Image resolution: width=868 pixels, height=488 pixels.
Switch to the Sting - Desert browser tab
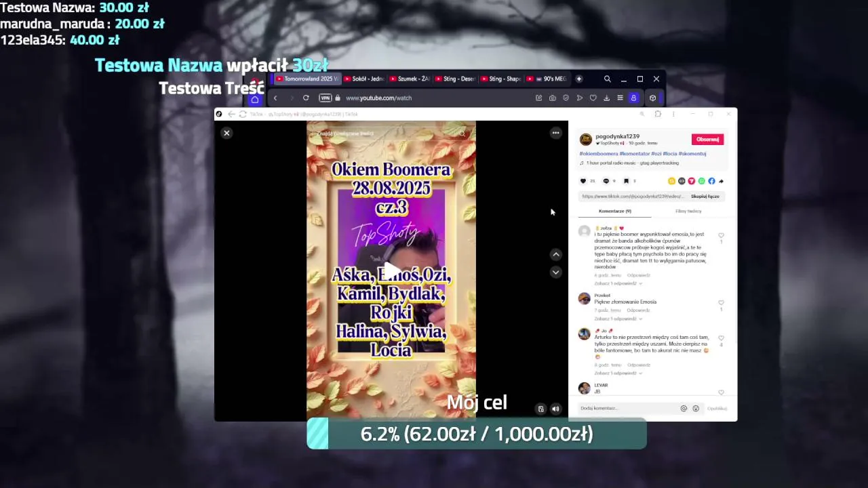pyautogui.click(x=455, y=79)
